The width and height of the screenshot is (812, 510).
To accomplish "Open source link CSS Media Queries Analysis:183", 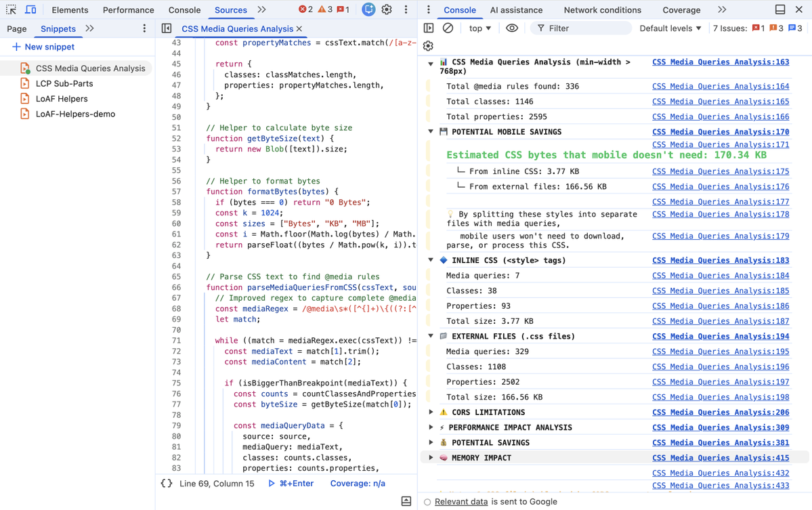I will click(x=721, y=261).
